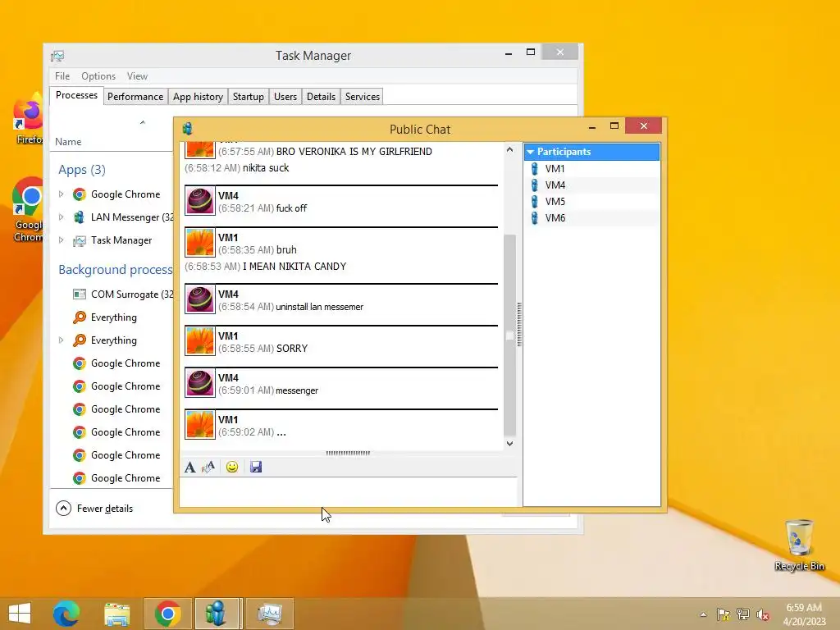The height and width of the screenshot is (630, 840).
Task: Click VM1 avatar beside SORRY message
Action: click(200, 341)
